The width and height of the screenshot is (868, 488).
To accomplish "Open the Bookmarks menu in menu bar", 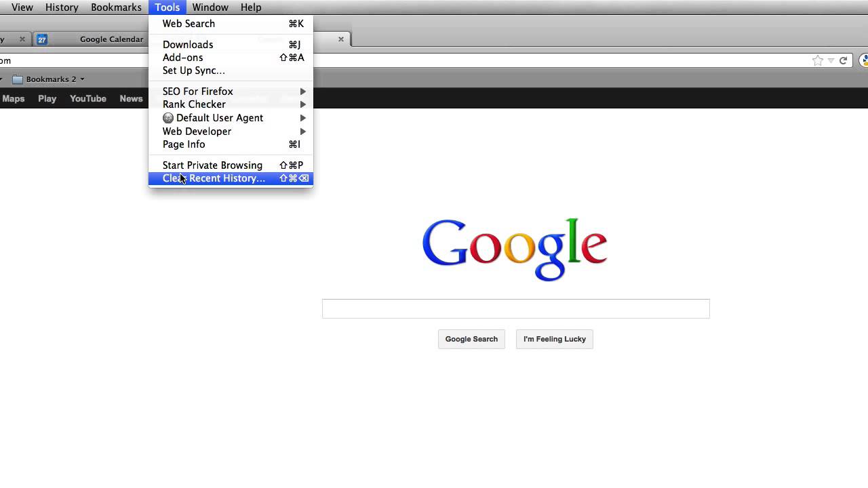I will [116, 7].
